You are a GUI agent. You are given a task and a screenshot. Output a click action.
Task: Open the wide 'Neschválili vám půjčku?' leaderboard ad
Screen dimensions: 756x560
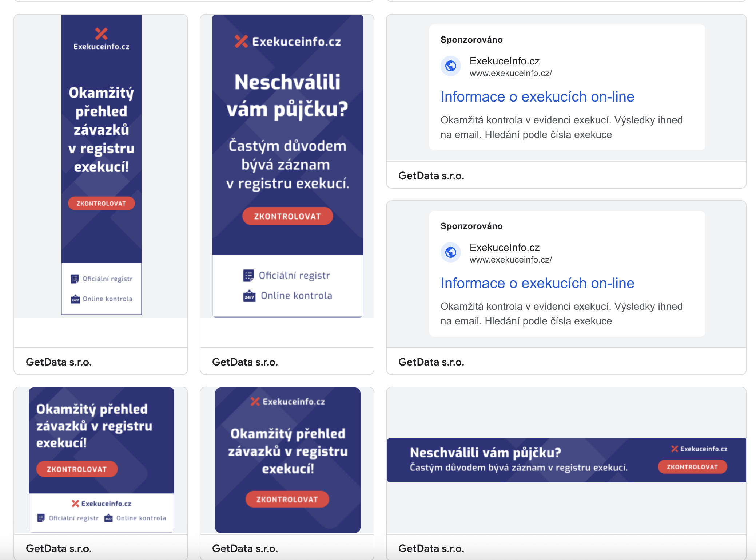click(566, 460)
